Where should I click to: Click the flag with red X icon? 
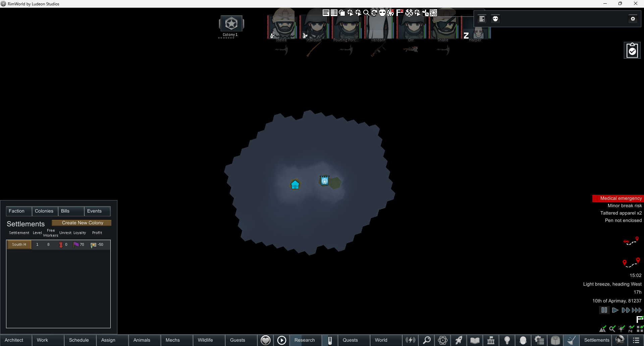pyautogui.click(x=399, y=13)
